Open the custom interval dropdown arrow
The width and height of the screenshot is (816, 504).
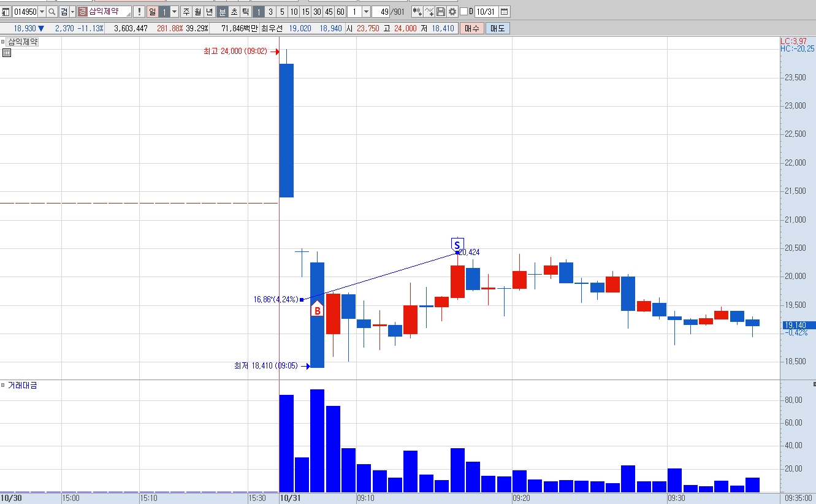(366, 12)
